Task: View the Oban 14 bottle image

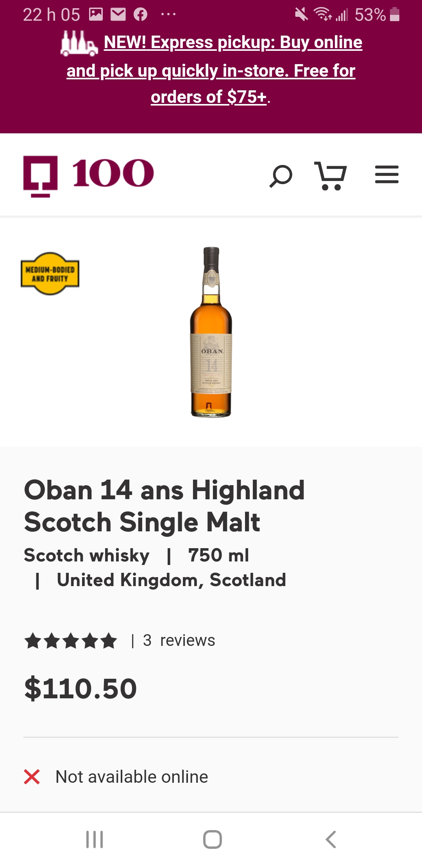Action: click(211, 332)
